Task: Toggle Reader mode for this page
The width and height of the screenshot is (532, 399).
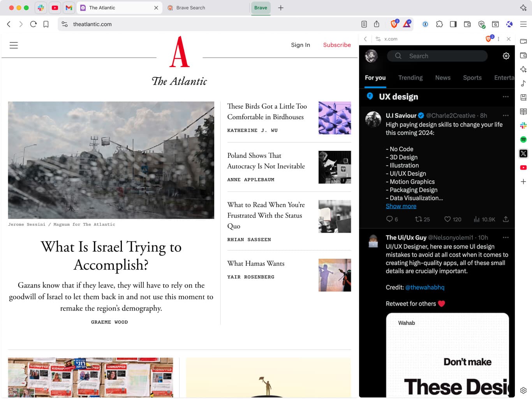Action: 364,24
